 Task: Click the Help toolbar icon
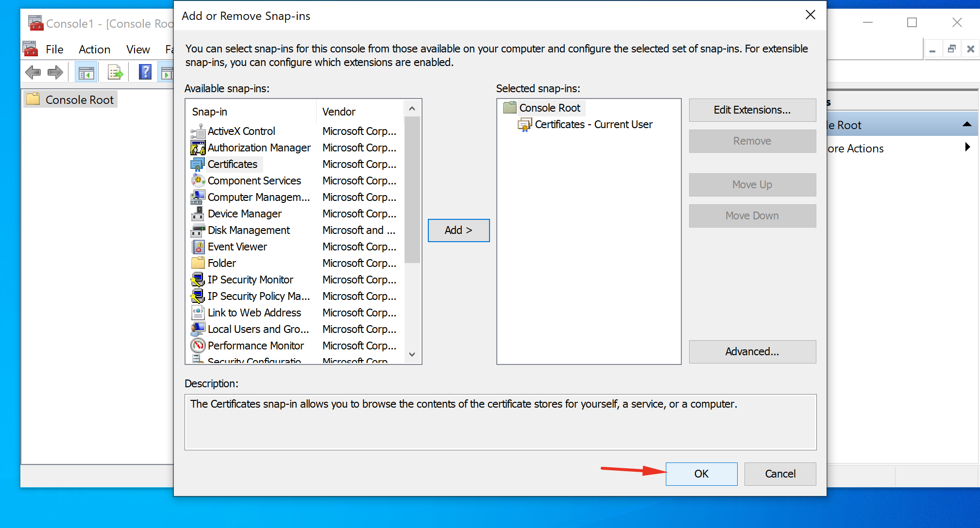tap(145, 73)
